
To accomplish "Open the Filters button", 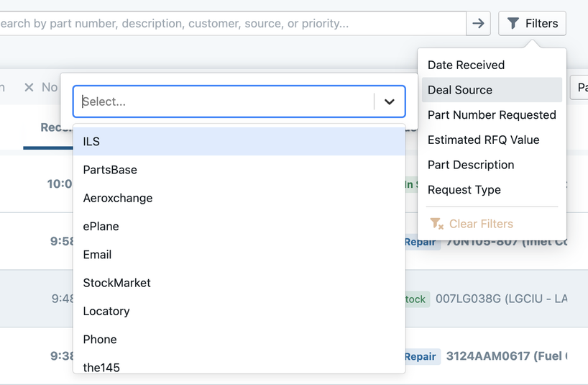I will point(532,24).
